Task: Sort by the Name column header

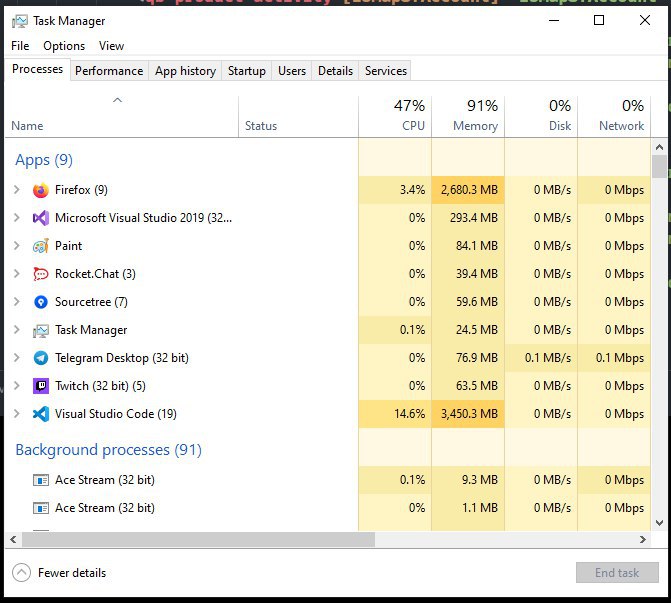Action: click(122, 116)
